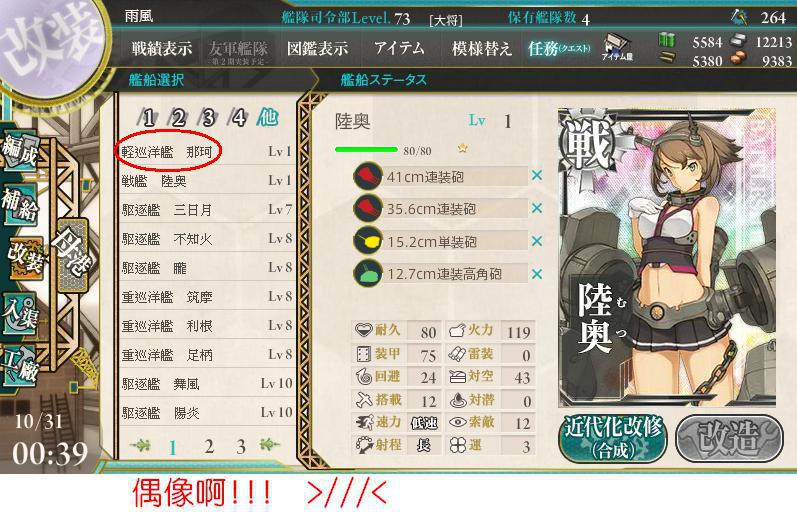
Task: Select the 他 (others) fleet tab
Action: coord(267,117)
